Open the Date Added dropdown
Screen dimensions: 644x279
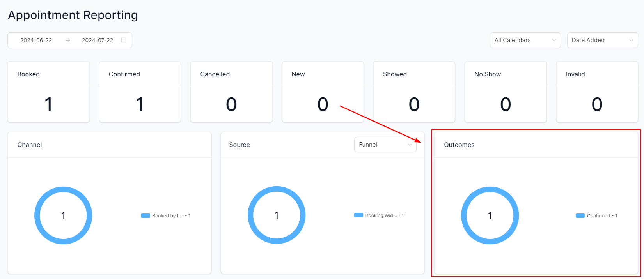[x=602, y=40]
